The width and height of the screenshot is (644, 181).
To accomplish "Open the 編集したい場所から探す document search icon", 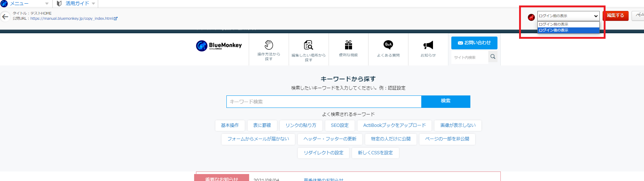I will coord(308,45).
